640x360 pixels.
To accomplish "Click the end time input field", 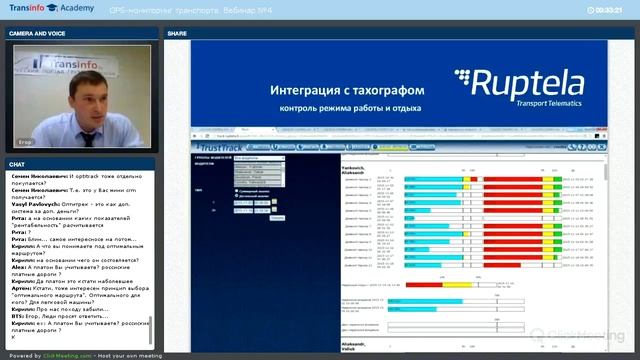I will (262, 211).
